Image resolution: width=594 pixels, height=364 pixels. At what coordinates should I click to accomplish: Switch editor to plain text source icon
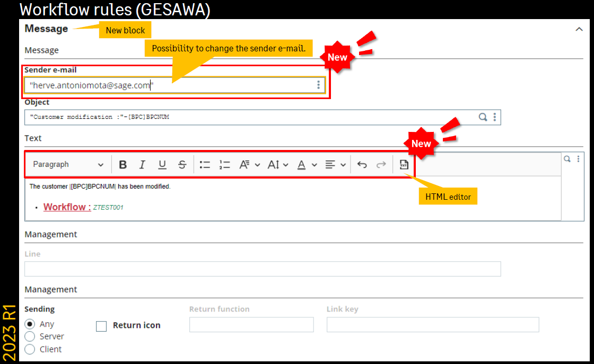click(404, 165)
